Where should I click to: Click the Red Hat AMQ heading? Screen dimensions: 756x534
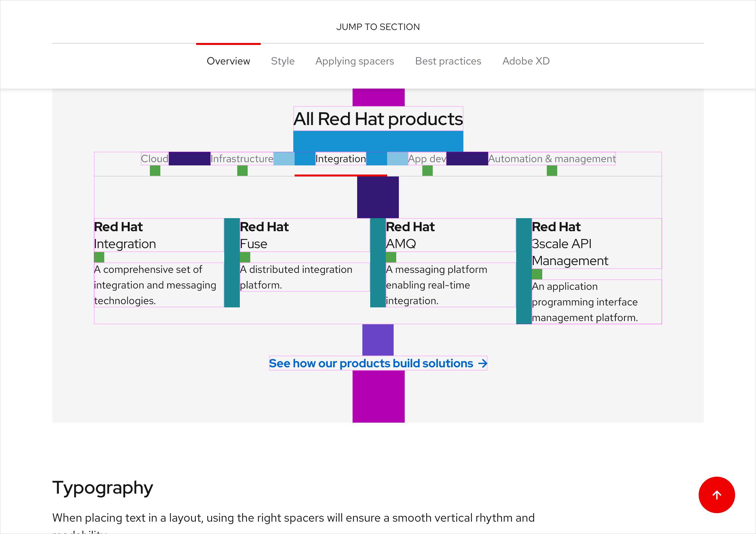click(410, 235)
